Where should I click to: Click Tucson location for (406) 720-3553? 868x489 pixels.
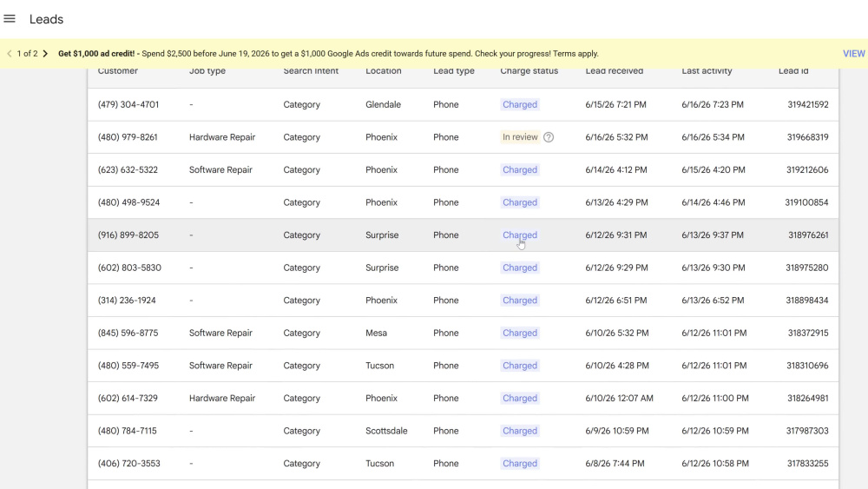coord(380,464)
